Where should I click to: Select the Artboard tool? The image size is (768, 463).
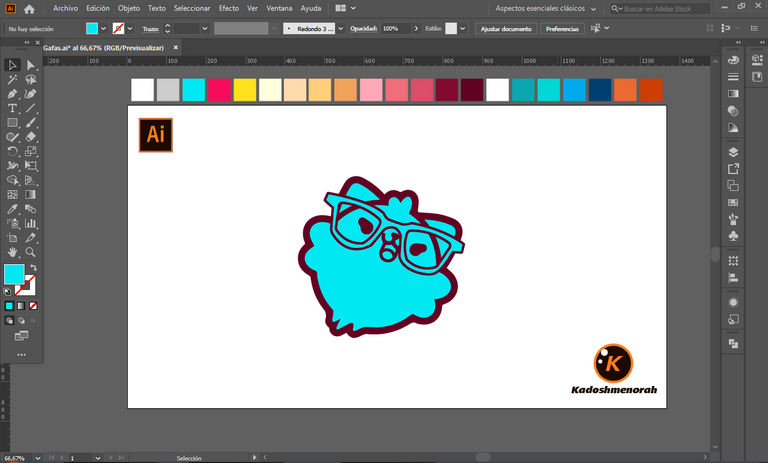pos(12,238)
